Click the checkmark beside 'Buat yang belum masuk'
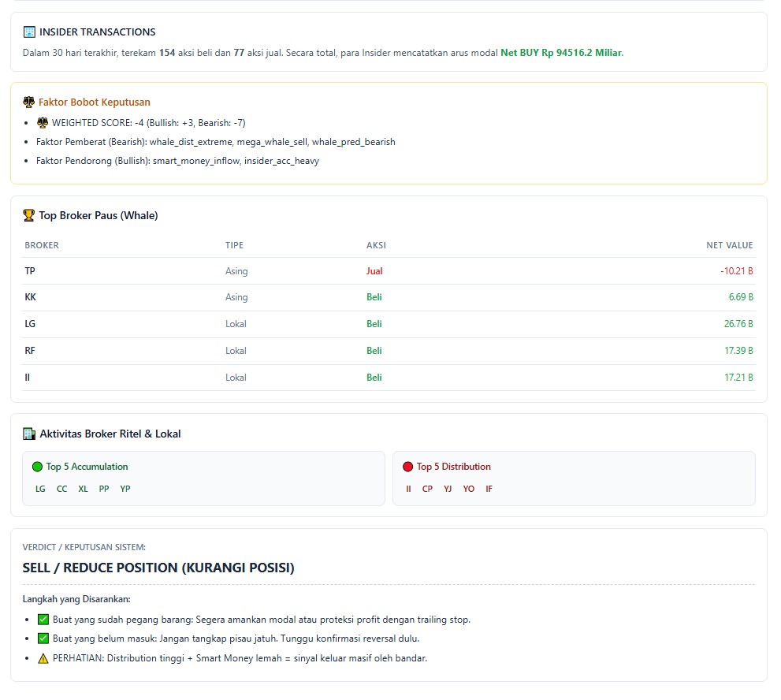Image resolution: width=781 pixels, height=700 pixels. click(43, 639)
